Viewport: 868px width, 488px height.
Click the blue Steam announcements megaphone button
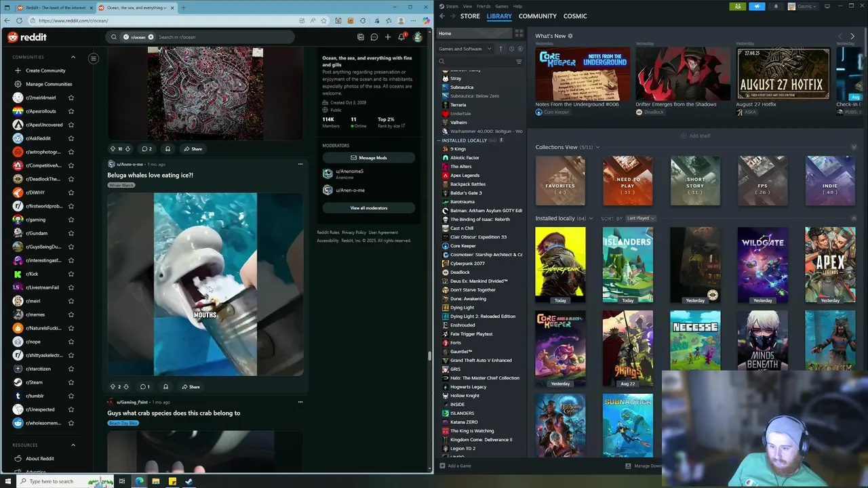click(x=757, y=6)
